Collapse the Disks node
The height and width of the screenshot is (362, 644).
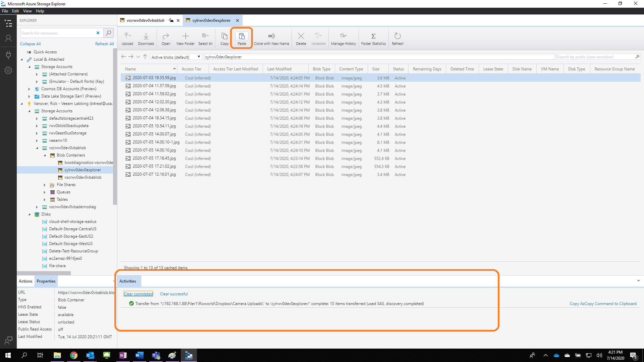pyautogui.click(x=29, y=214)
